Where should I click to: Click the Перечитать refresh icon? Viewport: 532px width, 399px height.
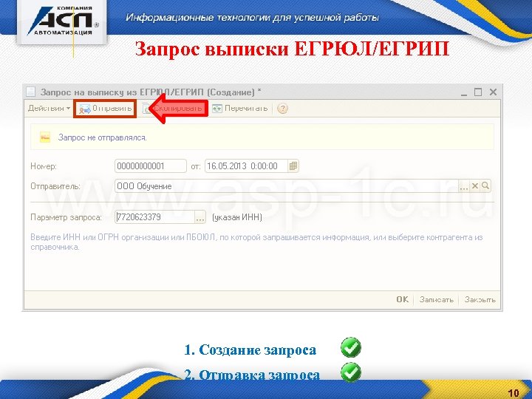tap(216, 108)
